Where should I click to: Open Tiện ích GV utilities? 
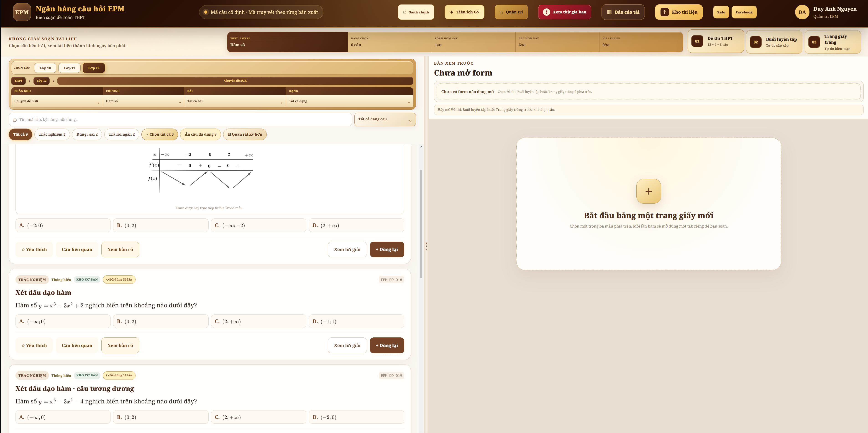click(464, 12)
